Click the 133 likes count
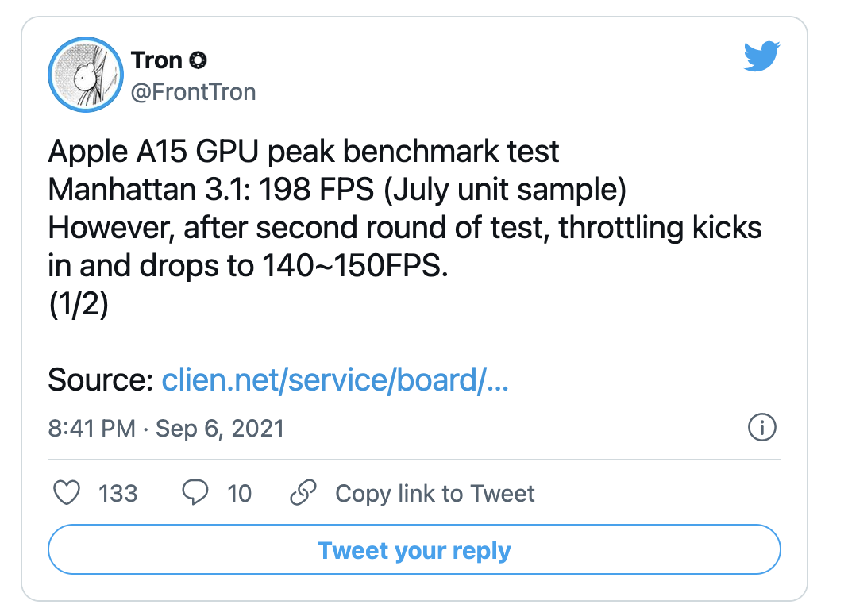This screenshot has width=848, height=616. coord(118,494)
